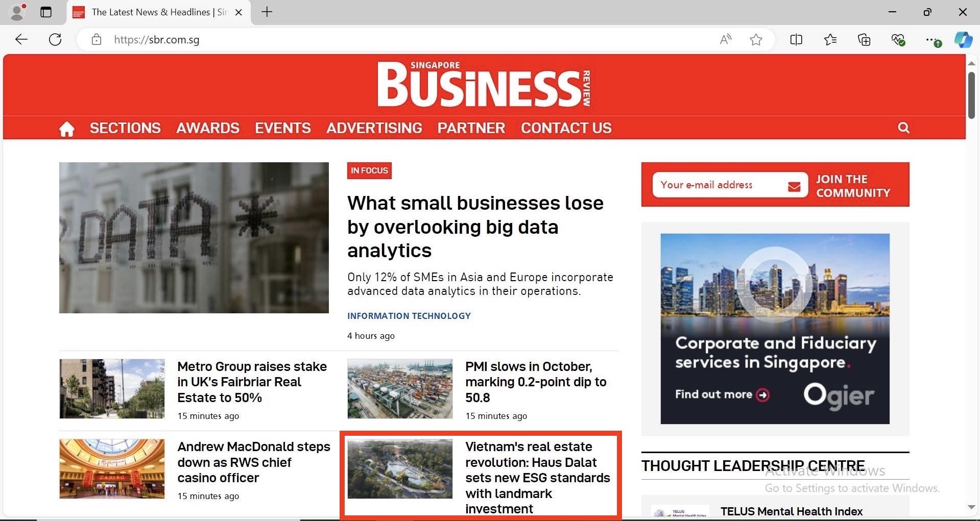Open Copilot icon in browser toolbar

coord(963,40)
